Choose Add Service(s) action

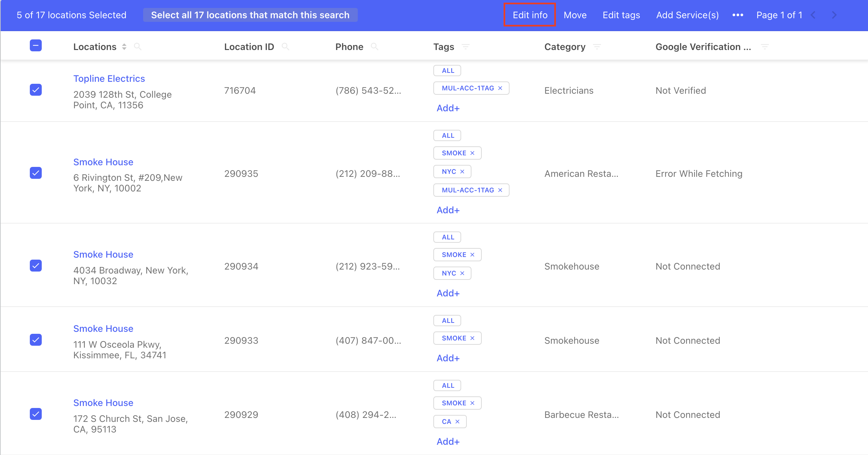(687, 15)
